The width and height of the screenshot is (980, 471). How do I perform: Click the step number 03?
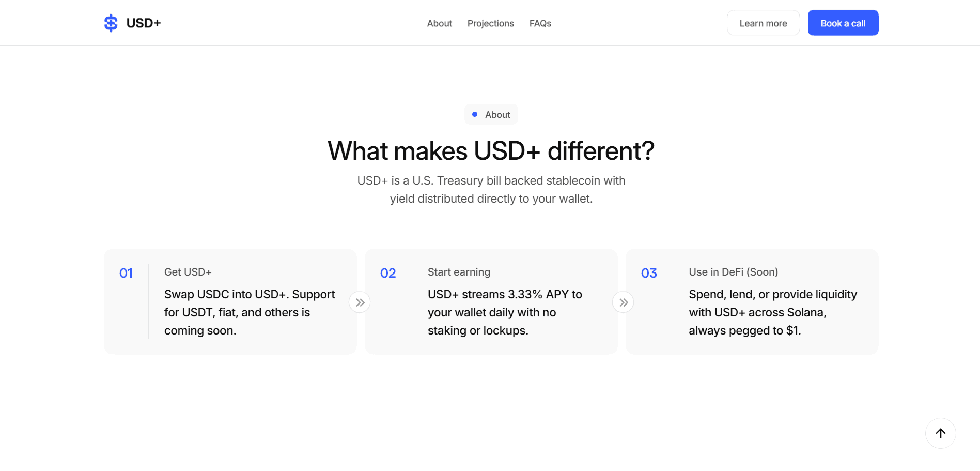[649, 273]
